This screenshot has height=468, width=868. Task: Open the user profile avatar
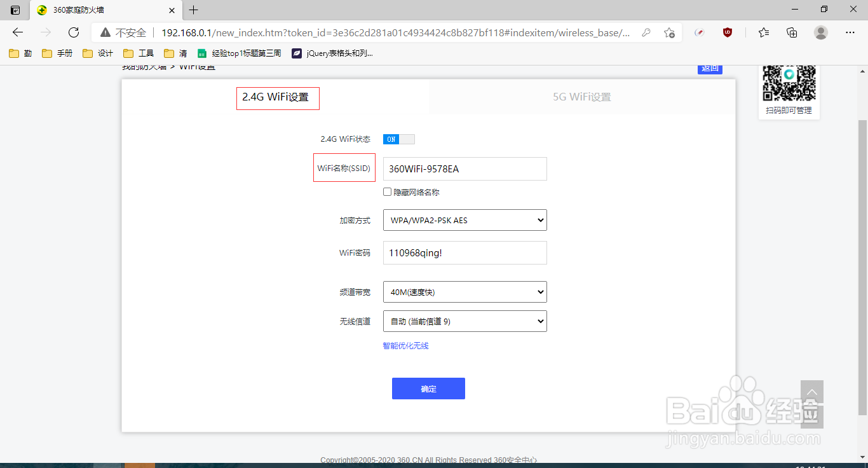point(821,32)
